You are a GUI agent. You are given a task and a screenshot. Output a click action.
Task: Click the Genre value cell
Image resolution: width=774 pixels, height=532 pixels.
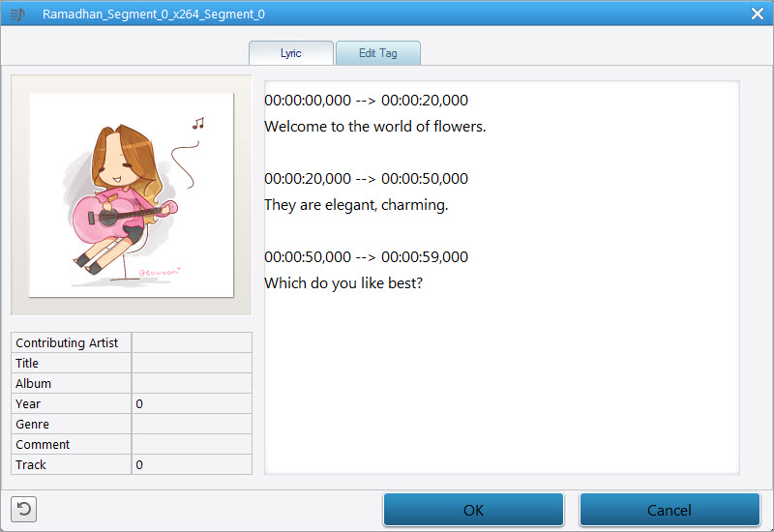click(191, 424)
